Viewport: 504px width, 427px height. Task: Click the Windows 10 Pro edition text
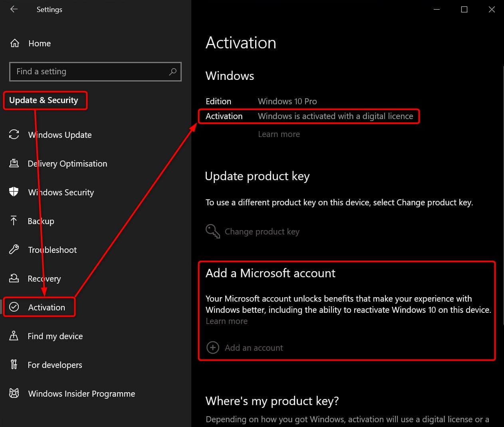click(287, 101)
